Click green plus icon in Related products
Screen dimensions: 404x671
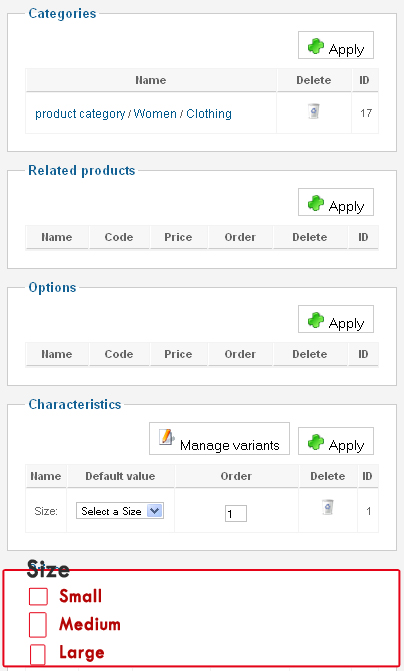pyautogui.click(x=316, y=203)
